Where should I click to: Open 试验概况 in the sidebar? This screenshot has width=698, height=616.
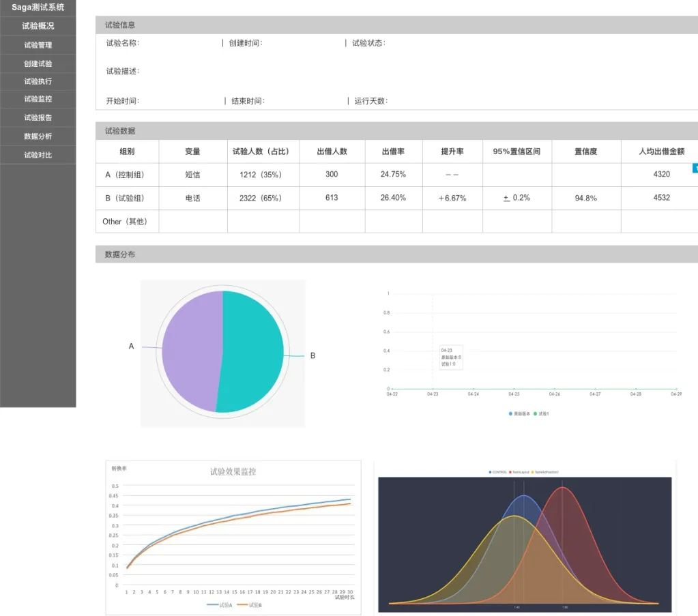[x=38, y=26]
